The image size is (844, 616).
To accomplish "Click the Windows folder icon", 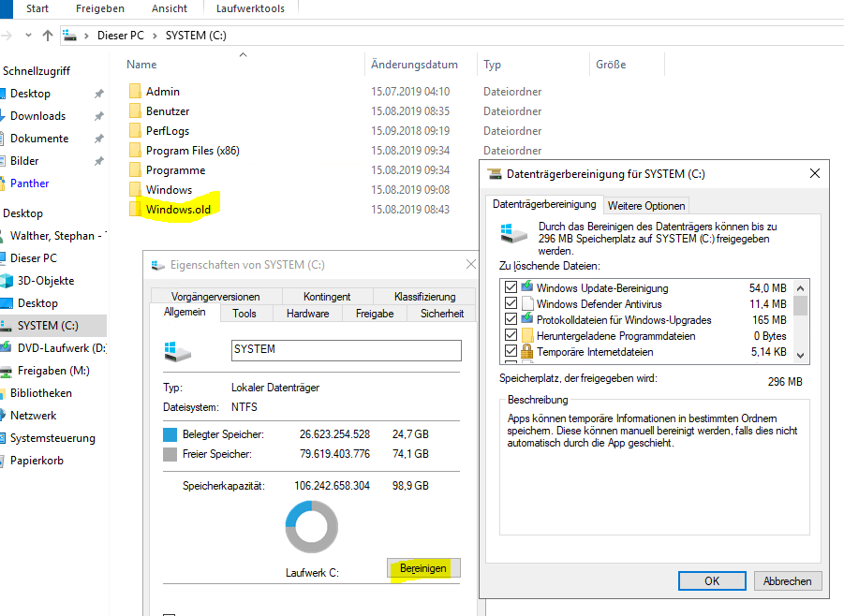I will pos(135,190).
